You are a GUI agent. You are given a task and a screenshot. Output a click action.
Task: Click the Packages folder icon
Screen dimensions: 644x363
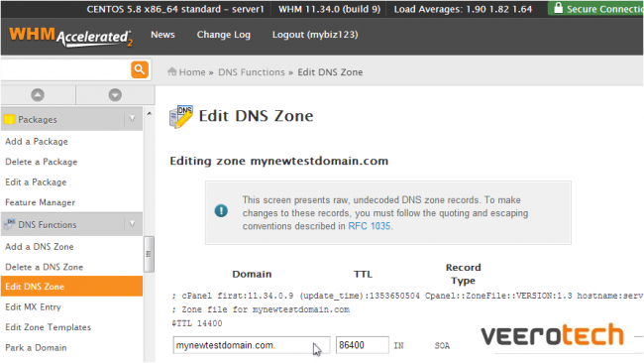10,120
